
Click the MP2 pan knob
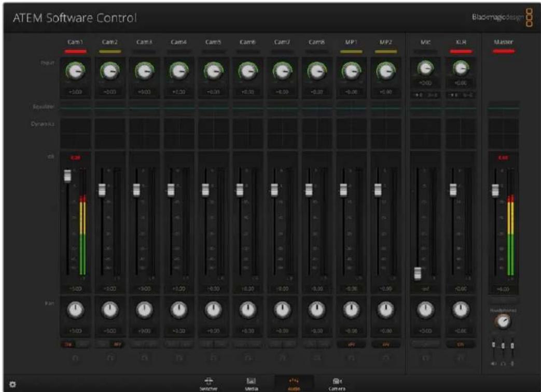386,310
